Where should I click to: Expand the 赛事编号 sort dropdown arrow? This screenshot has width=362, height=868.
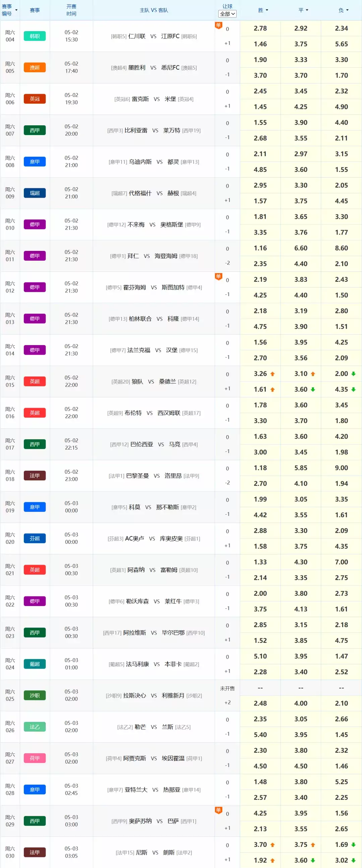pos(16,10)
